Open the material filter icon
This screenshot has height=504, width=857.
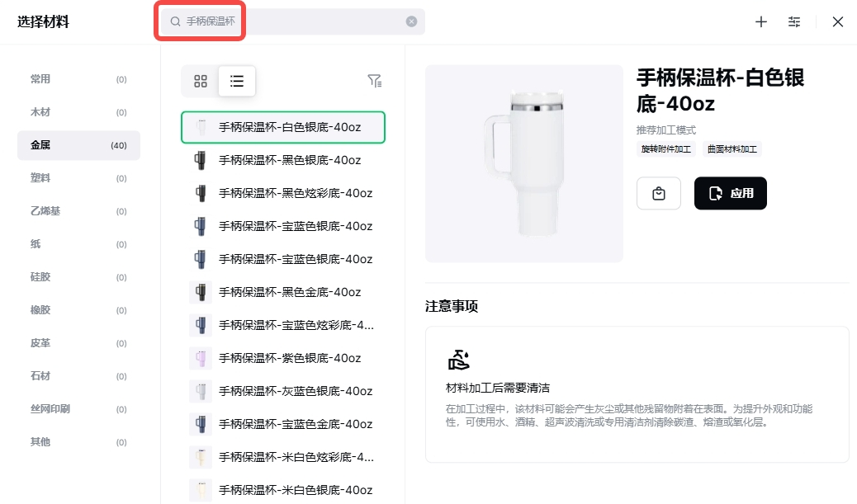tap(375, 81)
